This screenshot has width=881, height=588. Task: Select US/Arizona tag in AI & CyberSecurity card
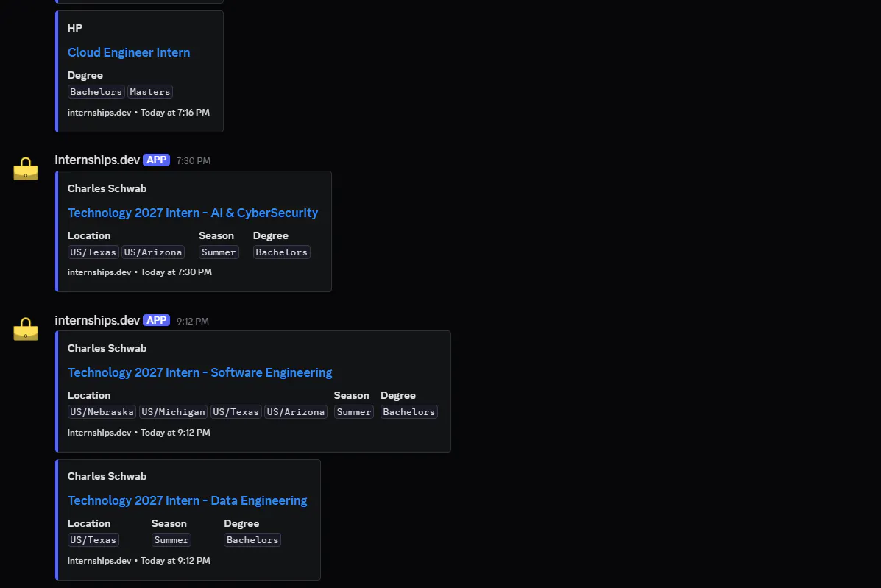[153, 252]
